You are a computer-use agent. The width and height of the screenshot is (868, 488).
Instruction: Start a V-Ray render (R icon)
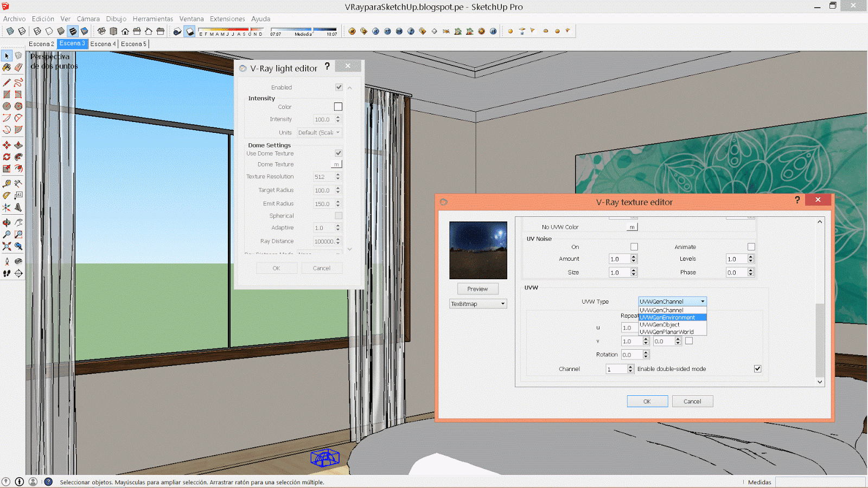(x=376, y=31)
